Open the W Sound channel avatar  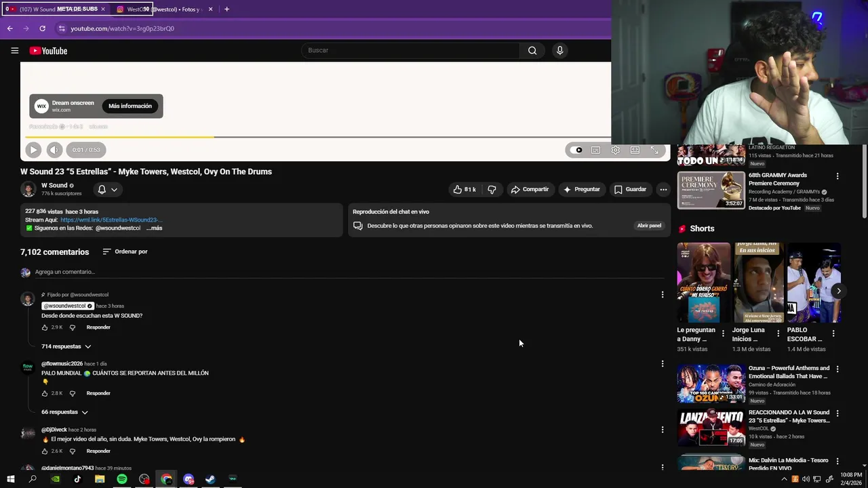click(x=28, y=190)
